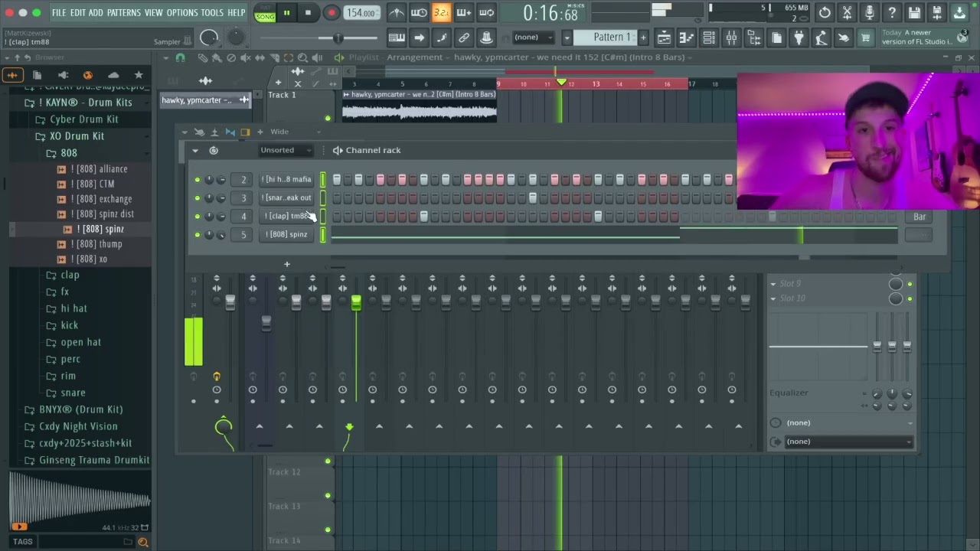The height and width of the screenshot is (551, 980).
Task: Toggle typing keyboard to piano icon
Action: (397, 37)
